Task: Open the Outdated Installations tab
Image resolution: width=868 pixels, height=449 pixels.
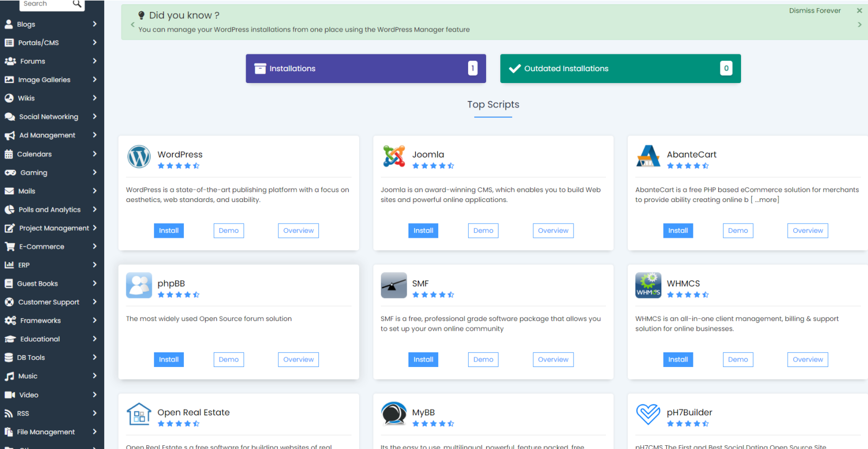Action: (x=620, y=68)
